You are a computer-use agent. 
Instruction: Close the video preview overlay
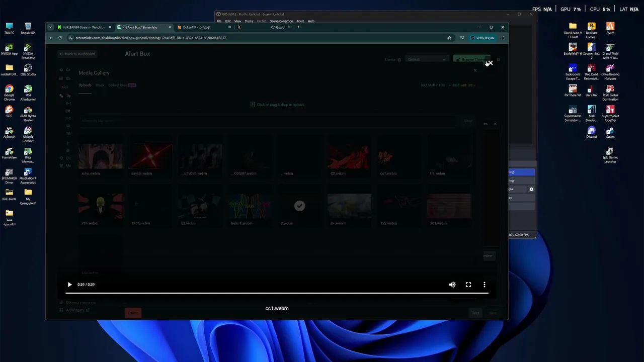click(490, 63)
